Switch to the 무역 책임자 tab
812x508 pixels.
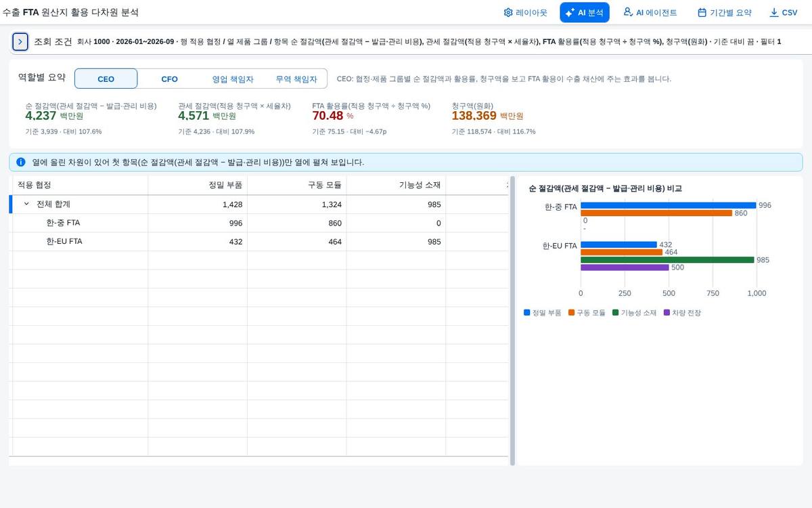coord(296,79)
